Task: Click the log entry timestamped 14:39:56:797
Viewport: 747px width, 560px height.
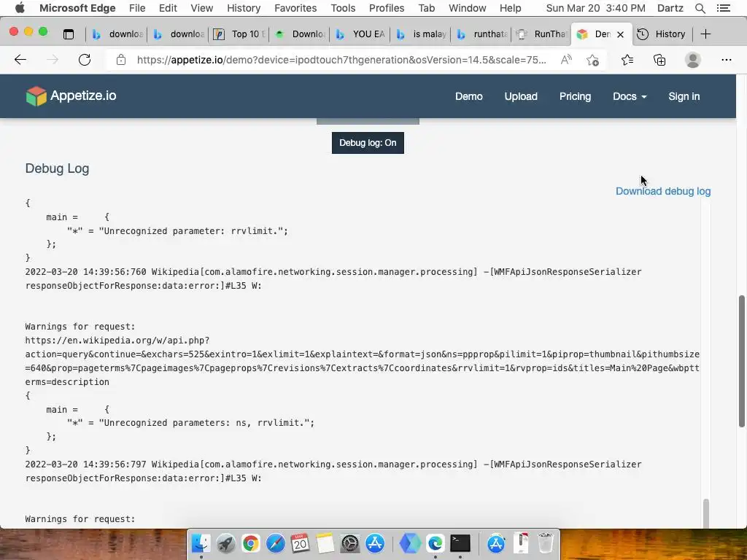Action: click(333, 471)
